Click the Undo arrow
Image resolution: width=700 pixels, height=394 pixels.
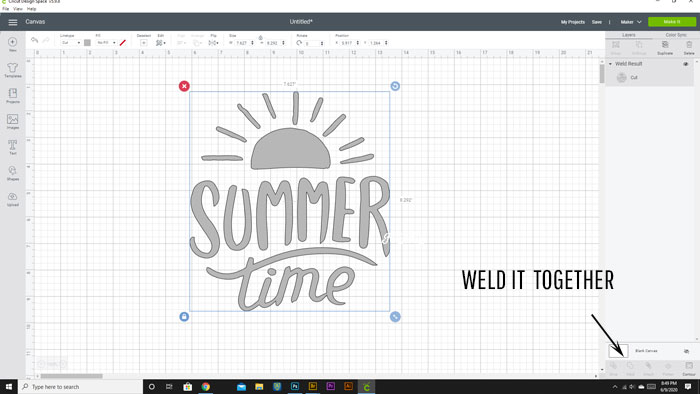[34, 41]
